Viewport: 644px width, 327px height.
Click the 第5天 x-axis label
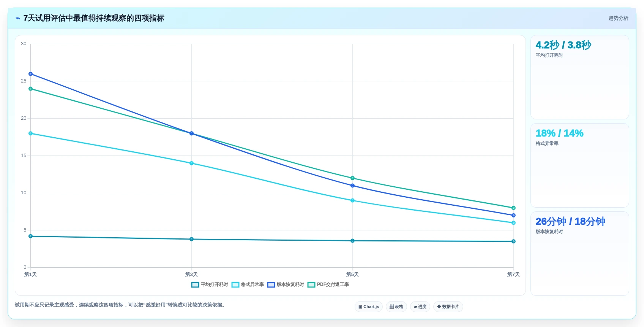click(x=352, y=275)
